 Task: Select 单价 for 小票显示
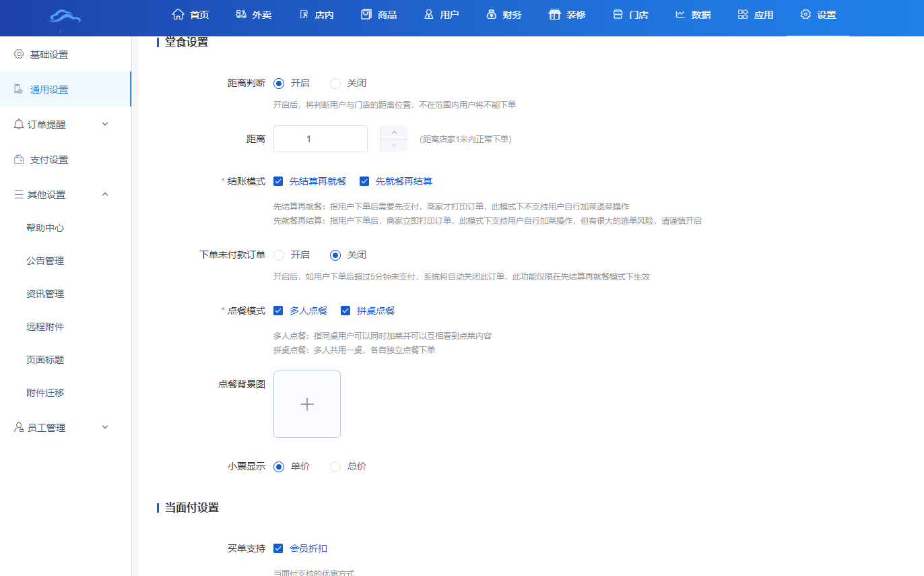[279, 466]
